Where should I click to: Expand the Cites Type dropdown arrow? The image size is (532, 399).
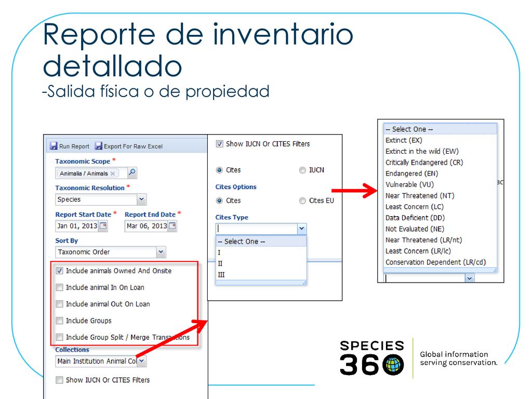(302, 229)
